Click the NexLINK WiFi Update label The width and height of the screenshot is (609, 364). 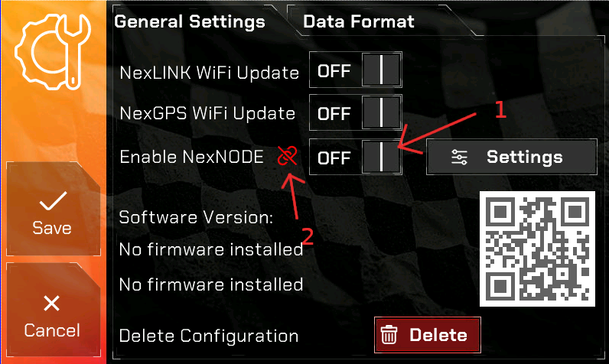[210, 73]
